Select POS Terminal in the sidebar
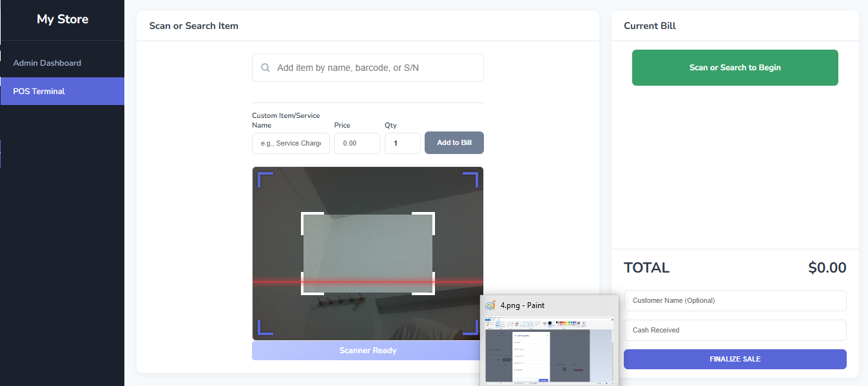 (39, 92)
